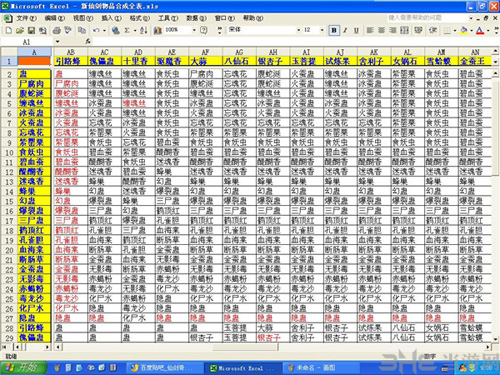This screenshot has height=375, width=500.
Task: Toggle Underline formatting button
Action: (x=356, y=30)
